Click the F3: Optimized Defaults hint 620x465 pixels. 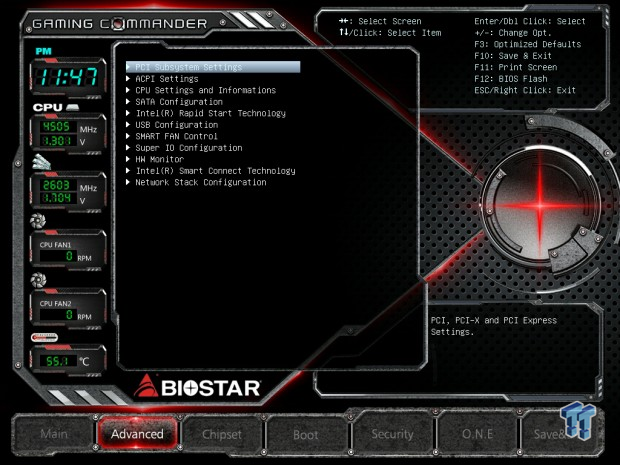528,44
